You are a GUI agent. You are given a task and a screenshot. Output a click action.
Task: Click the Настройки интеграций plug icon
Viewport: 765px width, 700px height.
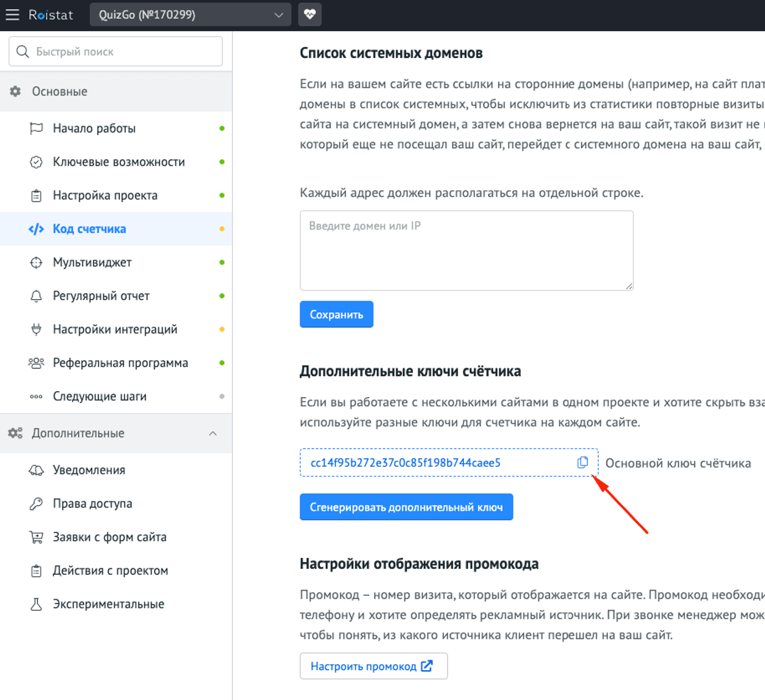coord(36,329)
